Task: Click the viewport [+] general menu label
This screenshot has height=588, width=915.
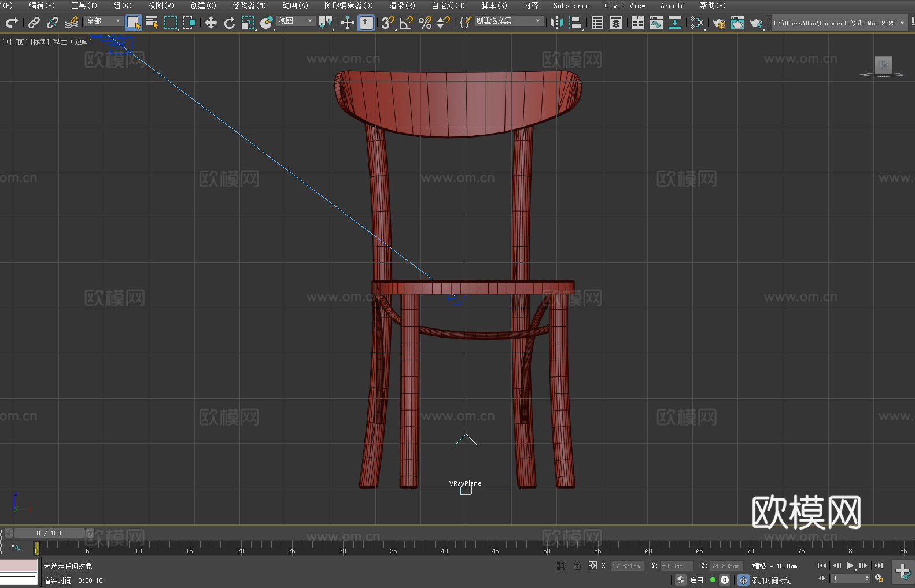Action: [x=7, y=42]
